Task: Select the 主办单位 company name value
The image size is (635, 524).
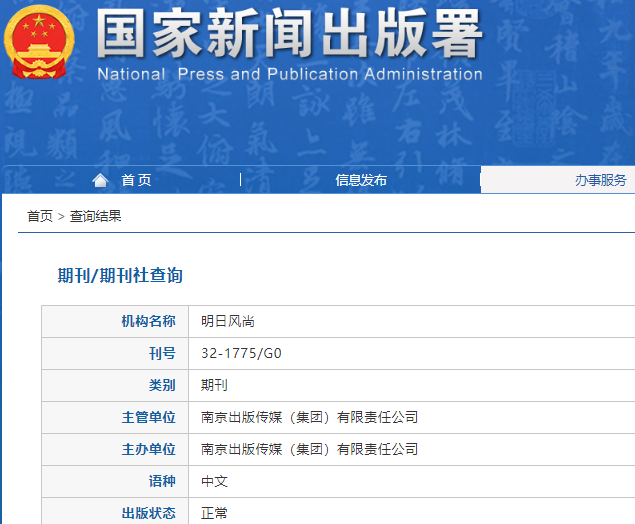Action: point(309,449)
